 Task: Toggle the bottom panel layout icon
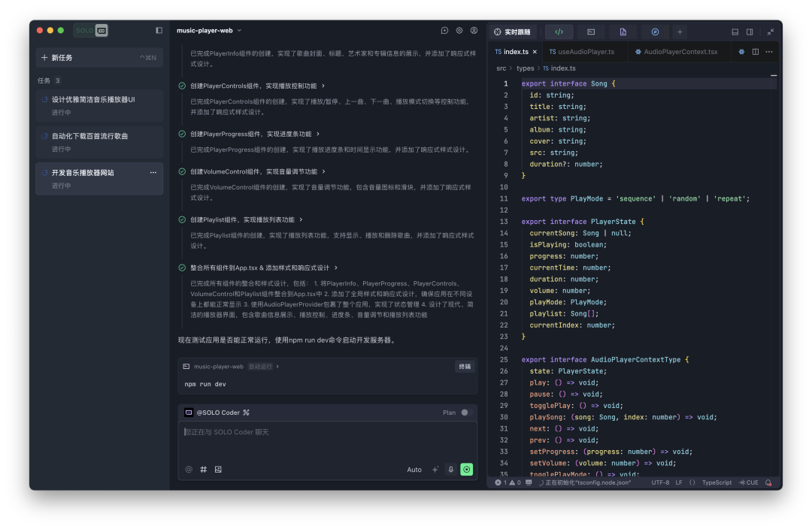pos(735,32)
